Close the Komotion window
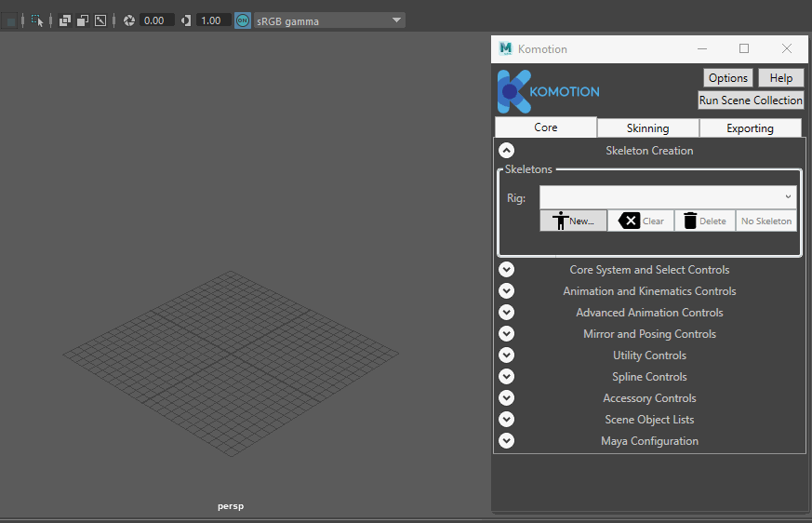812x523 pixels. click(787, 48)
